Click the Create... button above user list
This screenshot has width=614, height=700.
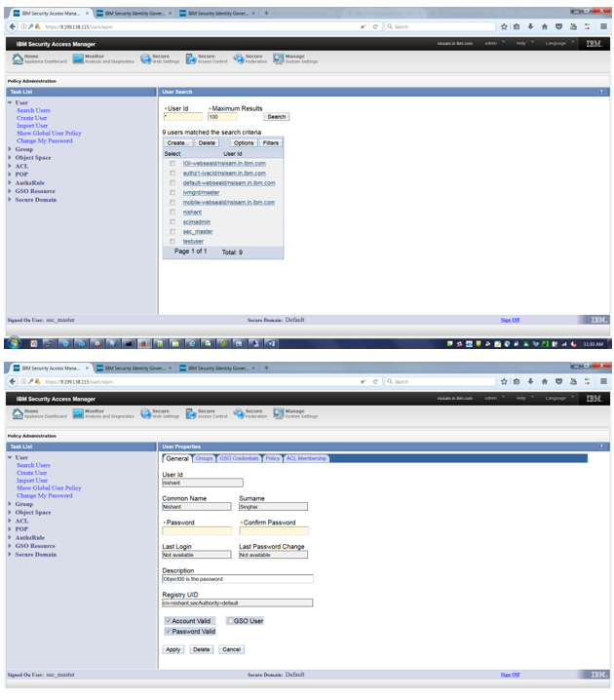[x=178, y=143]
